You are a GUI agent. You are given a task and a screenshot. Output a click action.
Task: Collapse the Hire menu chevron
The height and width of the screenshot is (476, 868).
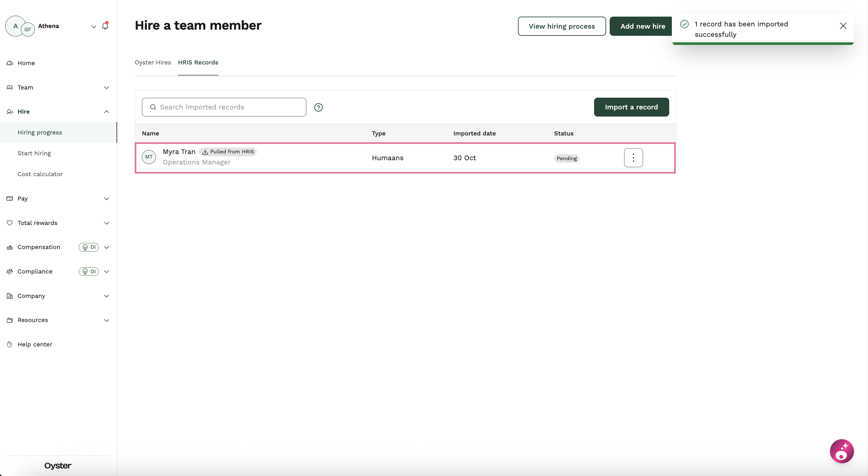tap(106, 112)
